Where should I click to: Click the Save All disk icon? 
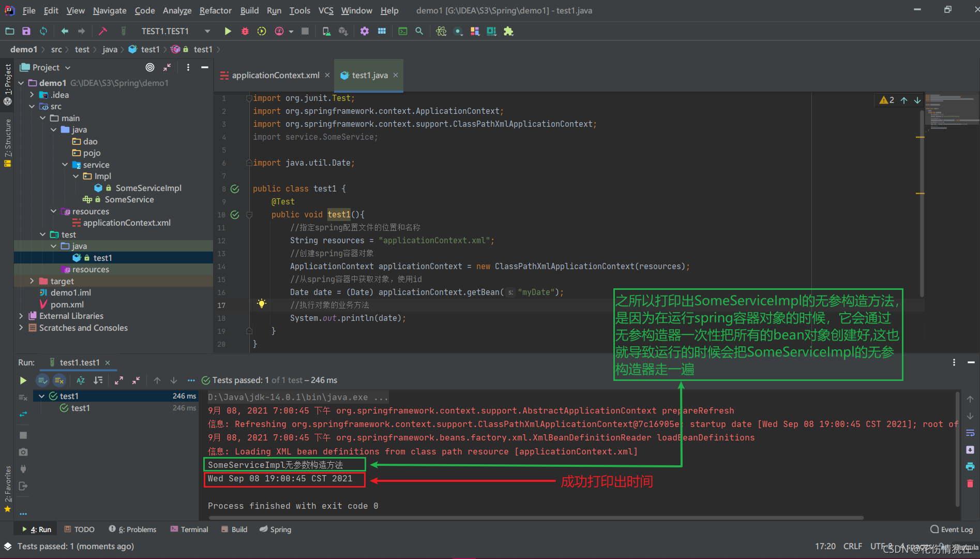(26, 31)
